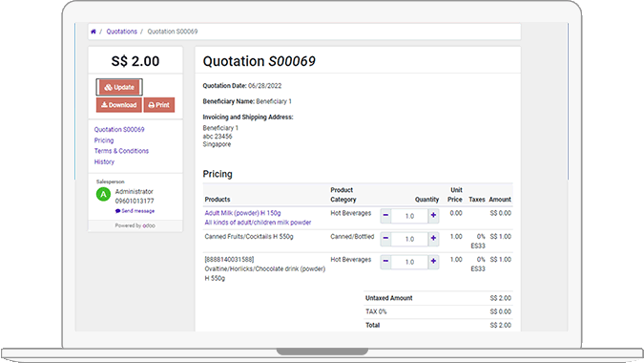The image size is (644, 363).
Task: Click the 'Untaxed Amount' row label
Action: pyautogui.click(x=389, y=298)
